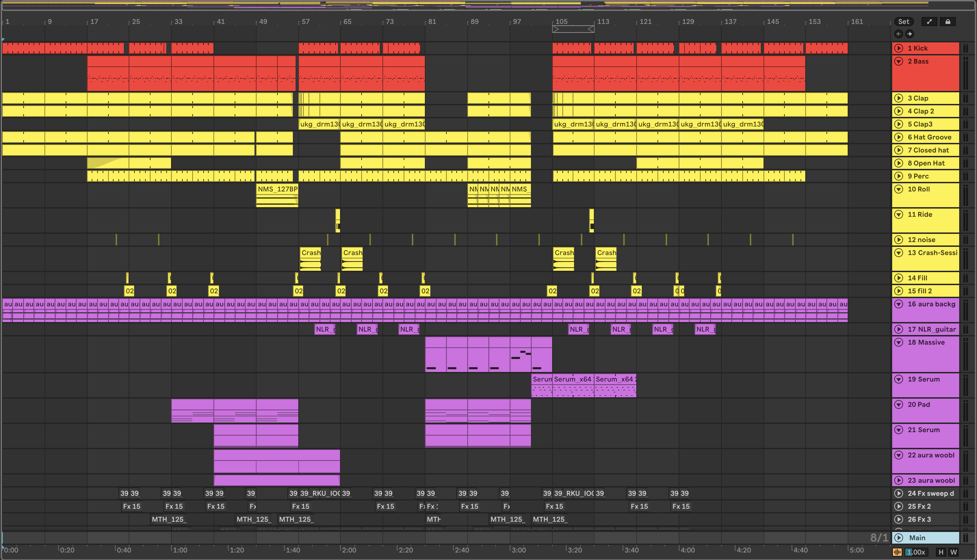Unfold the 1 Kick track
Screen dimensions: 977x560
pos(899,48)
